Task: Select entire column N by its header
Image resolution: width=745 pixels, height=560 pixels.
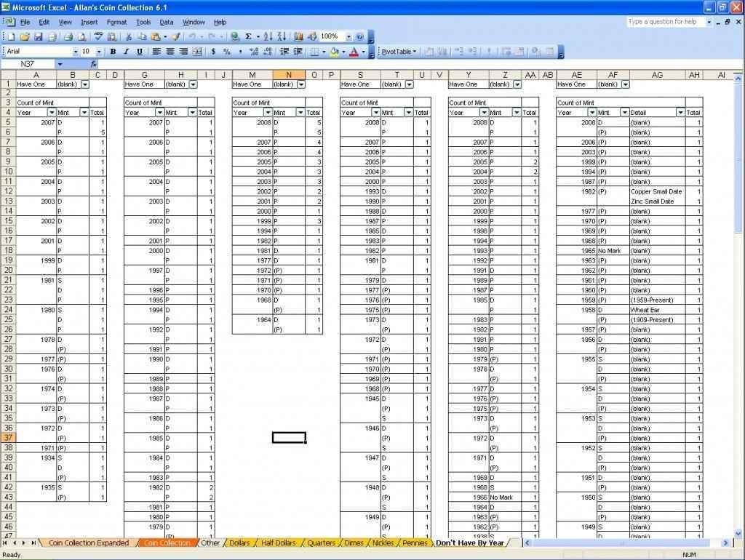Action: click(x=288, y=75)
